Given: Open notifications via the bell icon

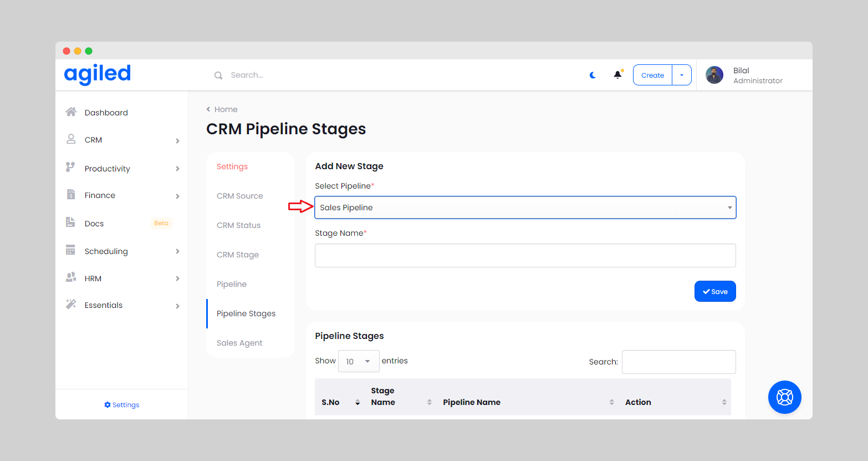Looking at the screenshot, I should tap(617, 75).
